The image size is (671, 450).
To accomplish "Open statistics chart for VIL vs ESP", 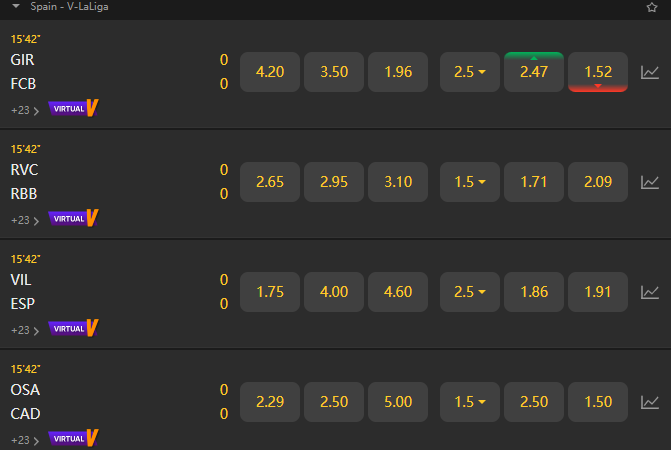I will pos(650,292).
